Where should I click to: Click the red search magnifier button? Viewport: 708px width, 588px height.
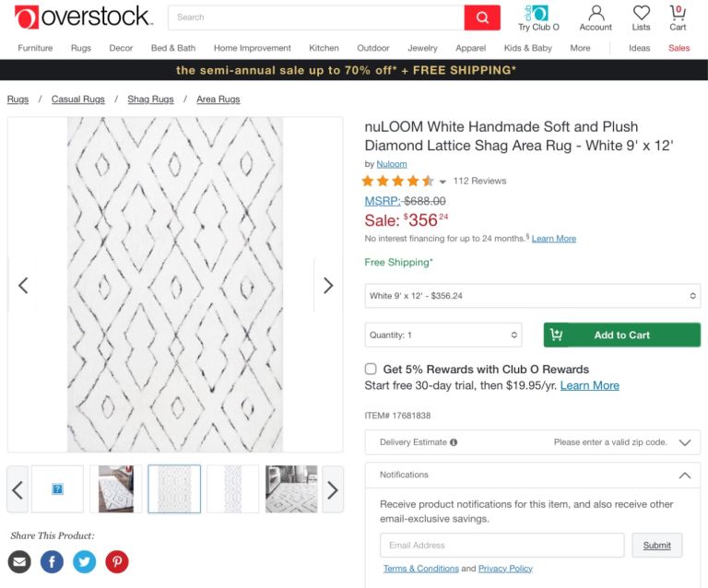click(482, 18)
